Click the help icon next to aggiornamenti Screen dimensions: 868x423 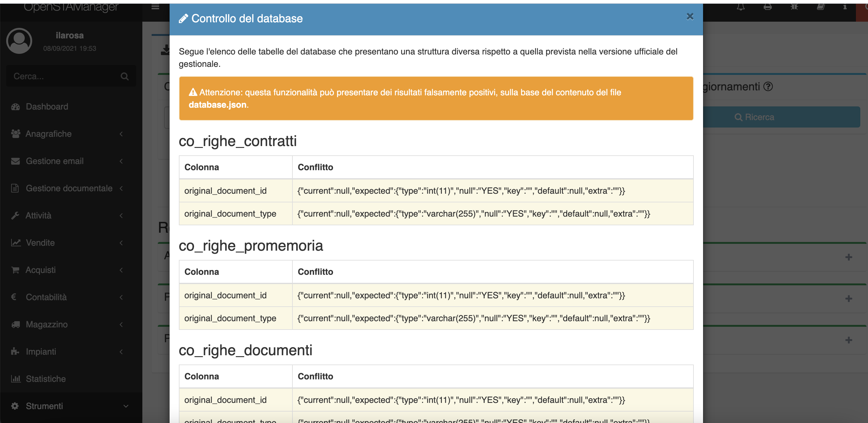[768, 87]
